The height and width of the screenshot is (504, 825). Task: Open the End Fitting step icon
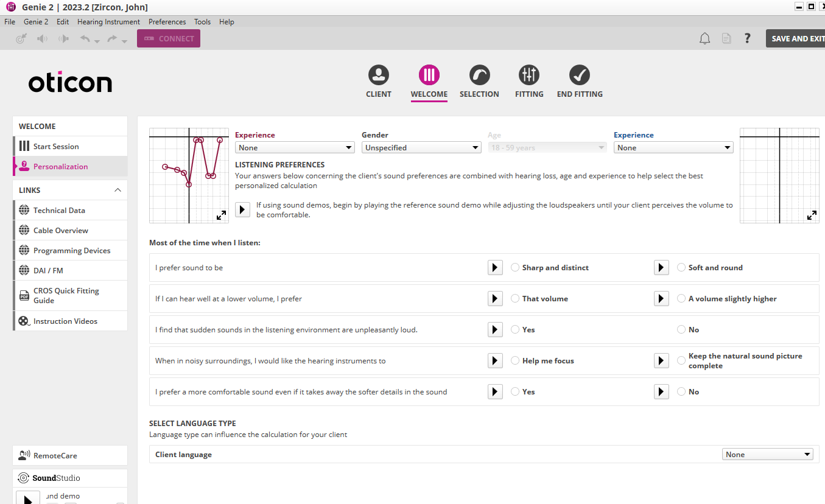(580, 75)
